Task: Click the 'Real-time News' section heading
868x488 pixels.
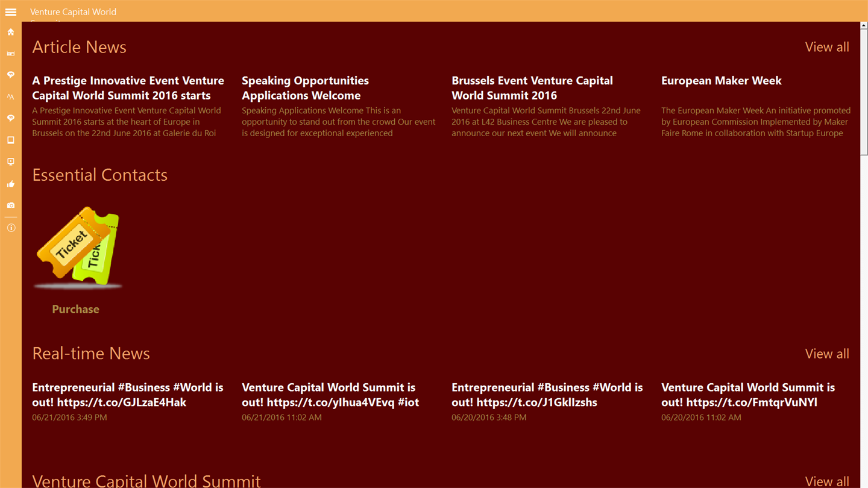Action: click(x=91, y=354)
